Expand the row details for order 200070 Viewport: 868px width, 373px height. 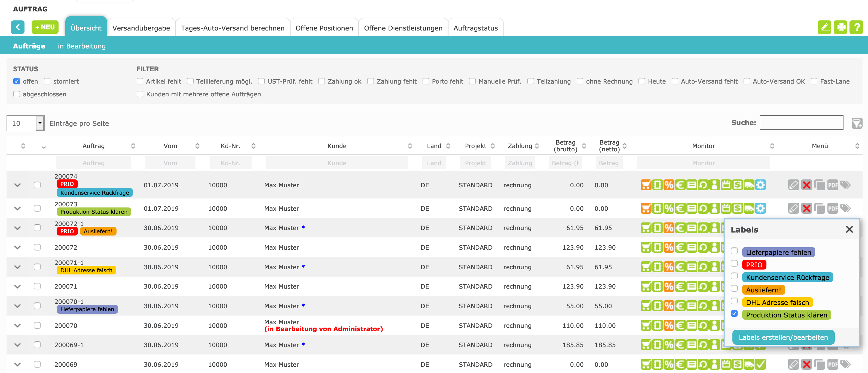tap(17, 326)
